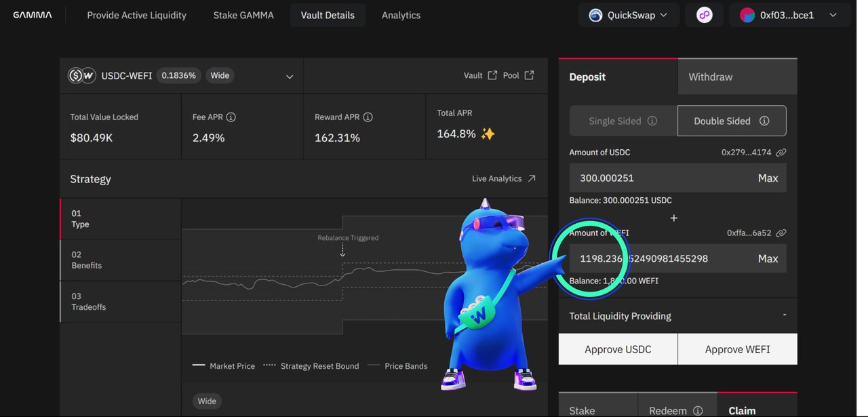
Task: Click Price Bands legend entry
Action: [397, 366]
